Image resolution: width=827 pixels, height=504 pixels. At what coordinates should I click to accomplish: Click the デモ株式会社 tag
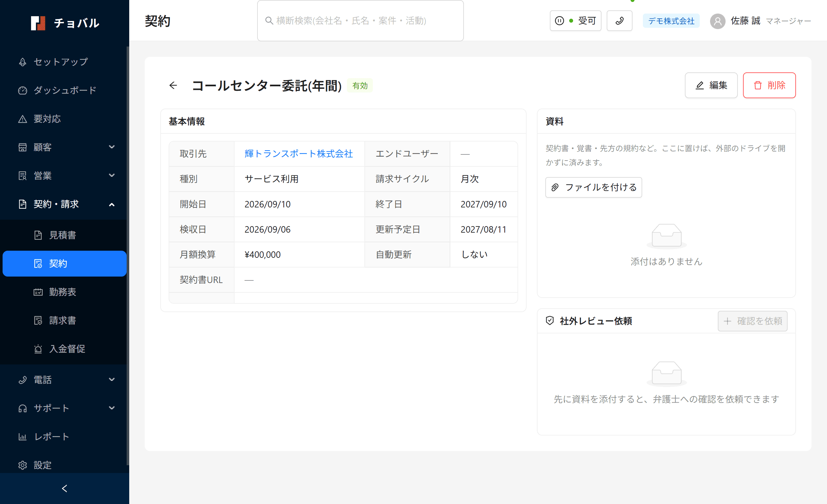pos(671,21)
